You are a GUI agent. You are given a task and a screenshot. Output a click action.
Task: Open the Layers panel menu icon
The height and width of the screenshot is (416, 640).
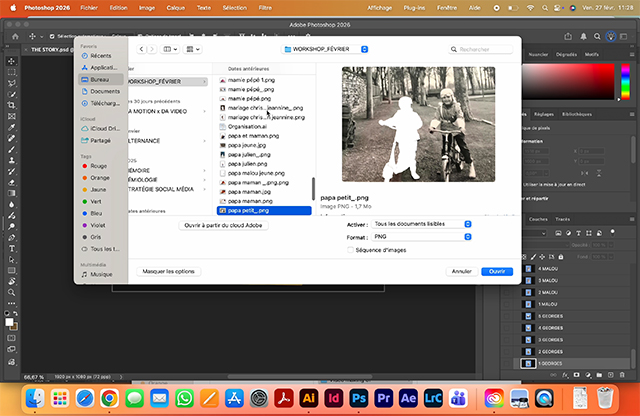click(632, 219)
